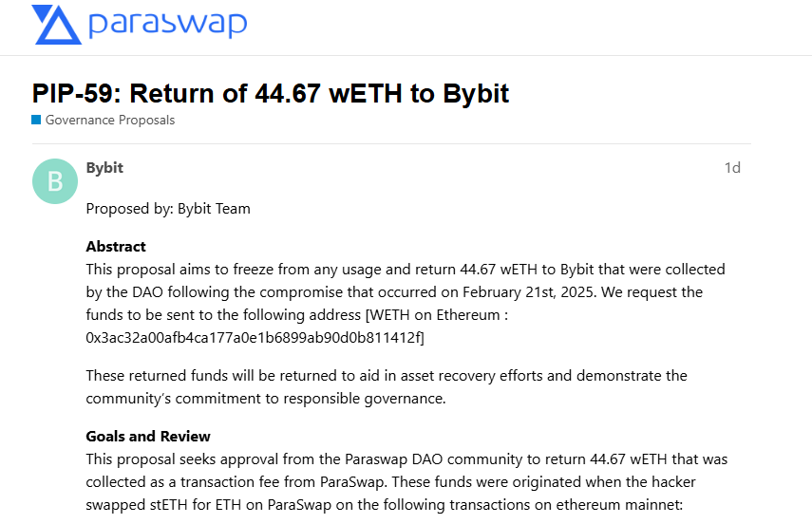
Task: Click the ParaSwap triangle logo icon
Action: (x=56, y=25)
